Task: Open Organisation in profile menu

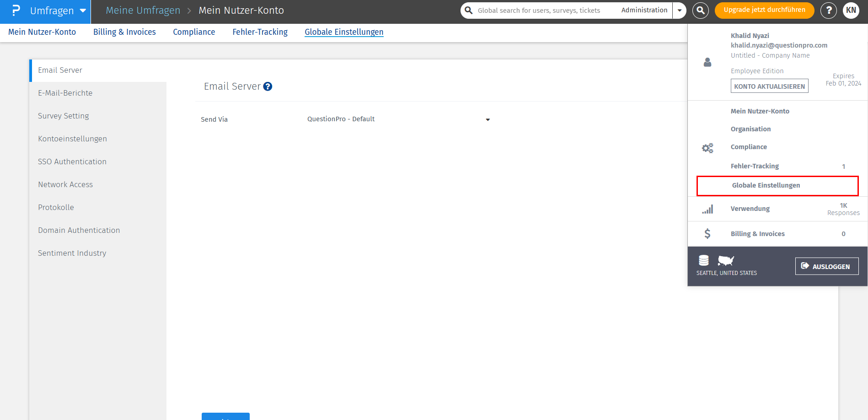Action: tap(750, 129)
